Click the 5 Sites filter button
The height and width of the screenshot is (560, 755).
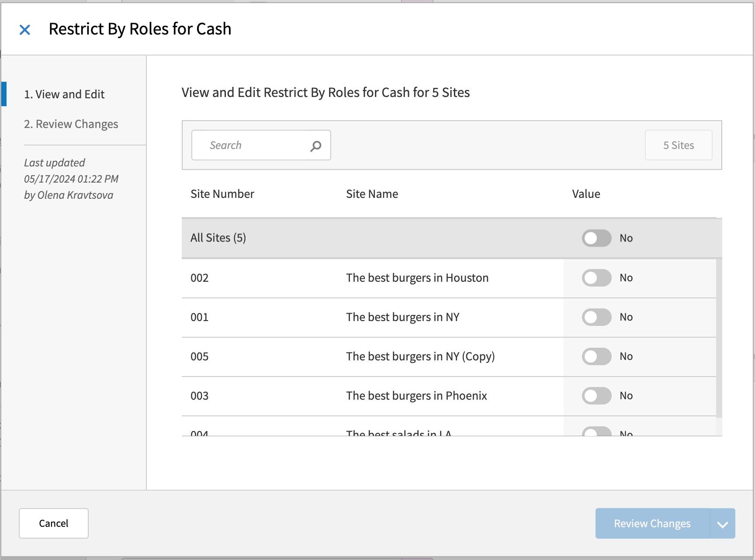point(678,145)
